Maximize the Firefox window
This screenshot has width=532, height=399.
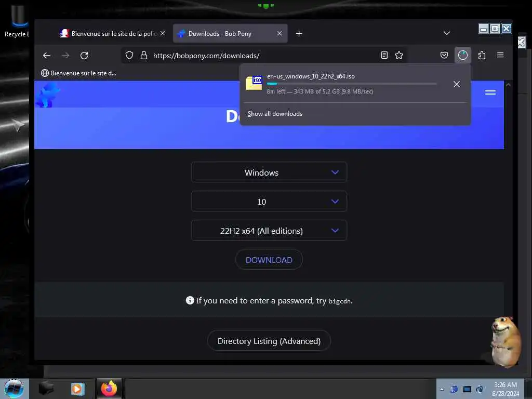[495, 29]
